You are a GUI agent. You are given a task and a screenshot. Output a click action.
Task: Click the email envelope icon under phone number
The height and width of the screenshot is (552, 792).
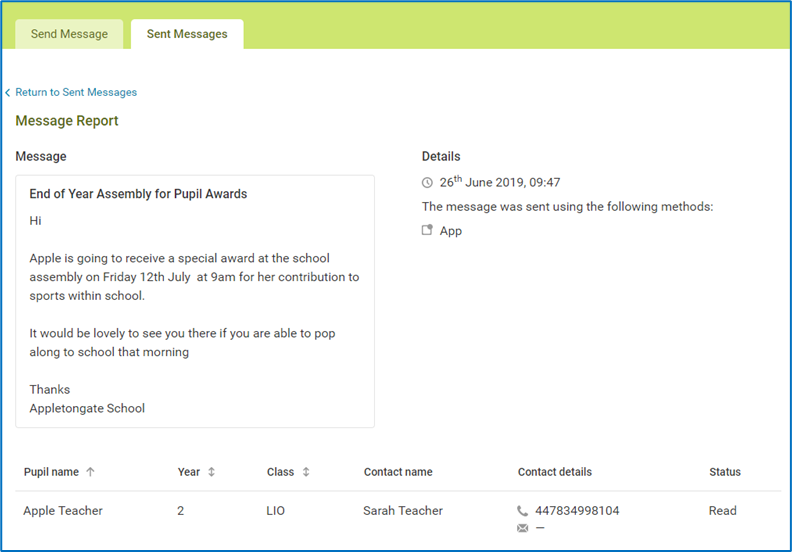point(523,528)
